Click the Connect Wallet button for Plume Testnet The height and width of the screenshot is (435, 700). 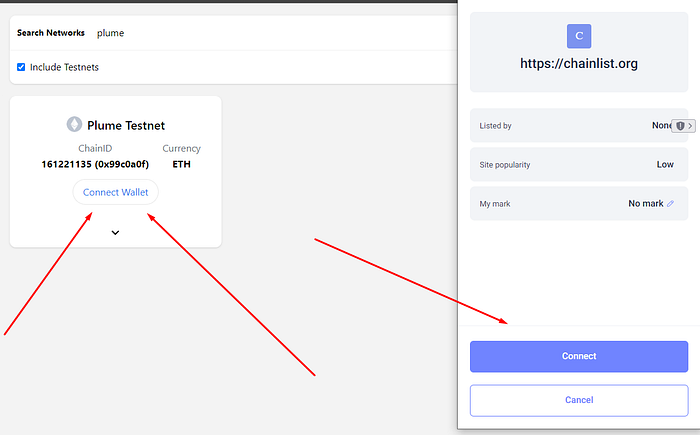(x=115, y=192)
